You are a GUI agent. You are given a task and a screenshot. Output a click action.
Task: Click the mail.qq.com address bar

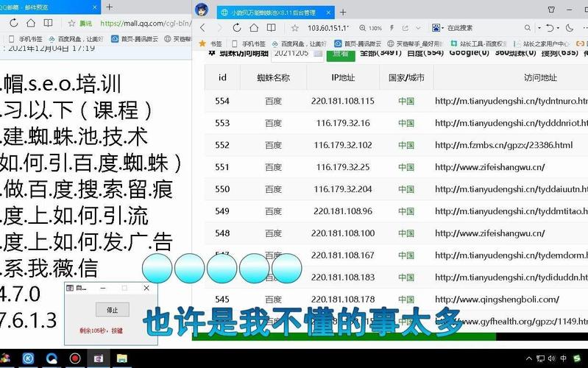146,24
